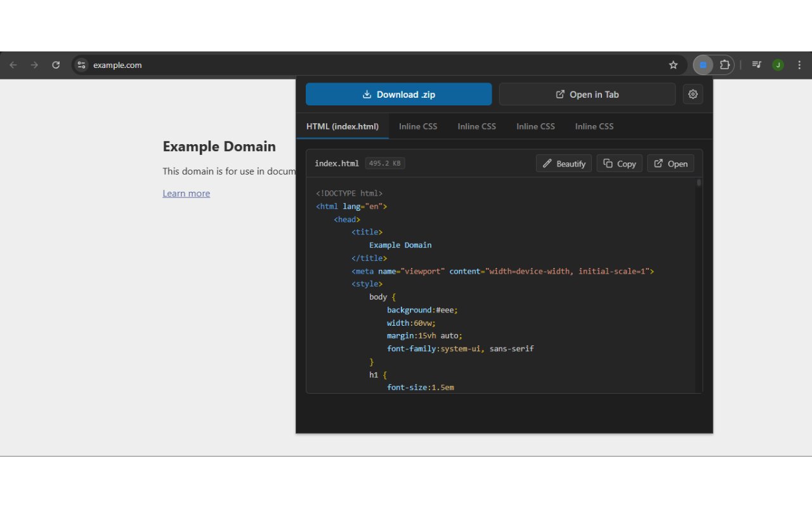
Task: Open site information icon in address bar
Action: [x=81, y=65]
